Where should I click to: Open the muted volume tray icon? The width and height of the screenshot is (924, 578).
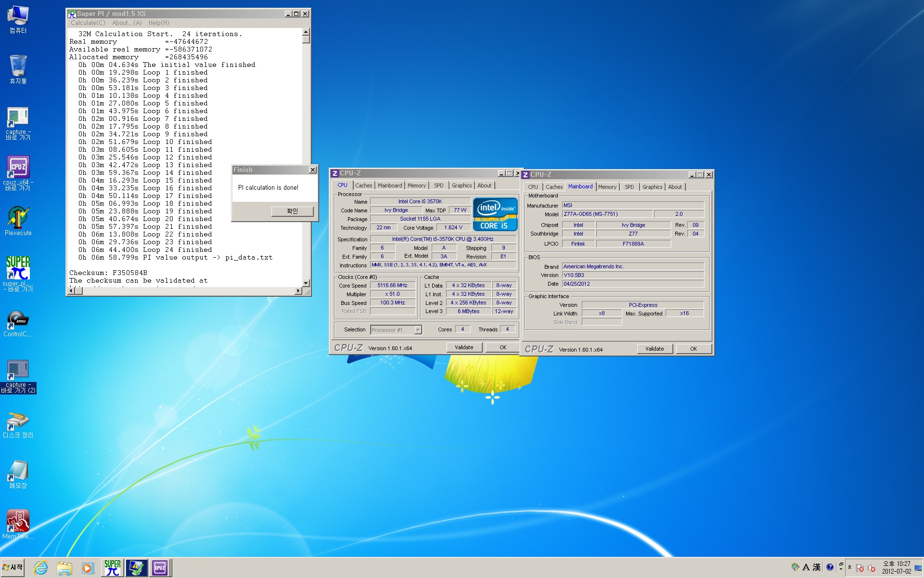(x=872, y=568)
